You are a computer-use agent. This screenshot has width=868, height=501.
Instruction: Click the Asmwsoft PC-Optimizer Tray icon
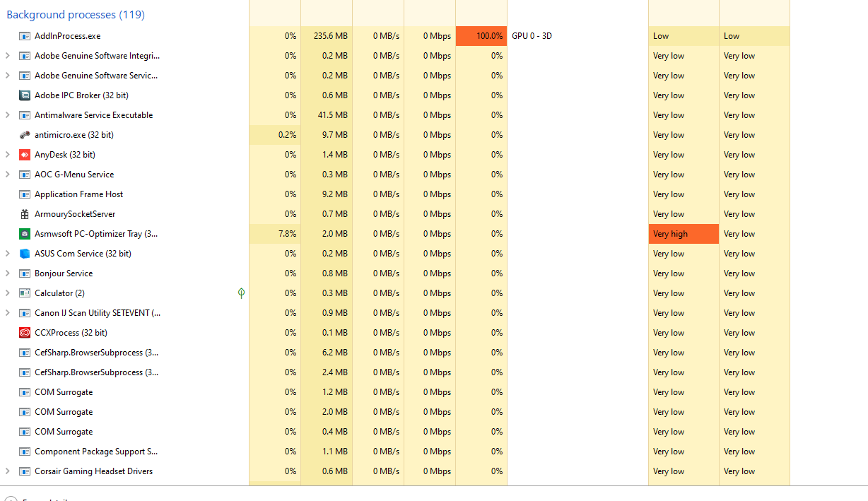click(x=25, y=234)
